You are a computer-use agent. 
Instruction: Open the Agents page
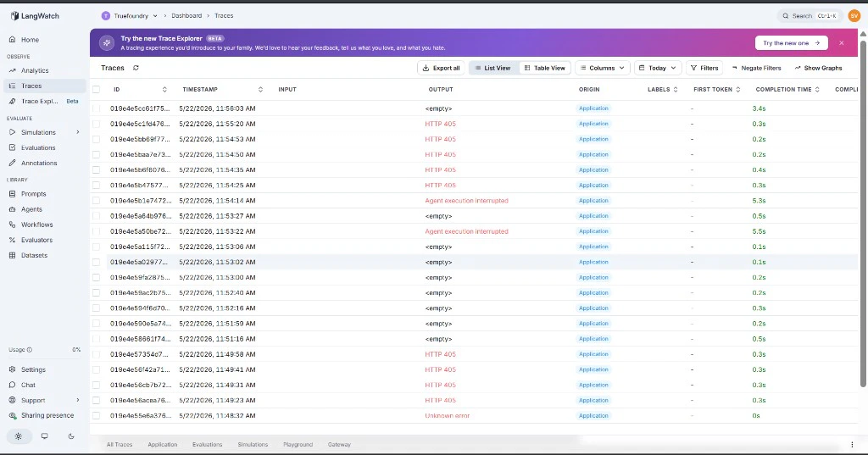click(31, 209)
